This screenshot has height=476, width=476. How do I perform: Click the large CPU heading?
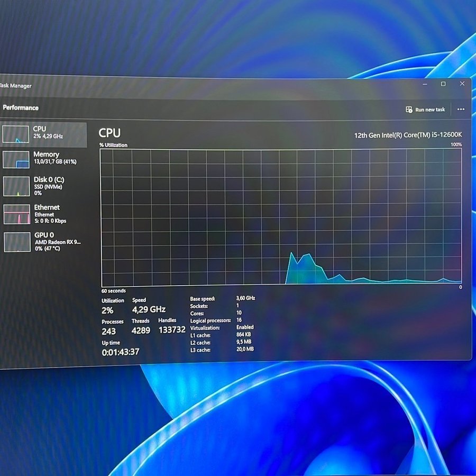coord(109,133)
